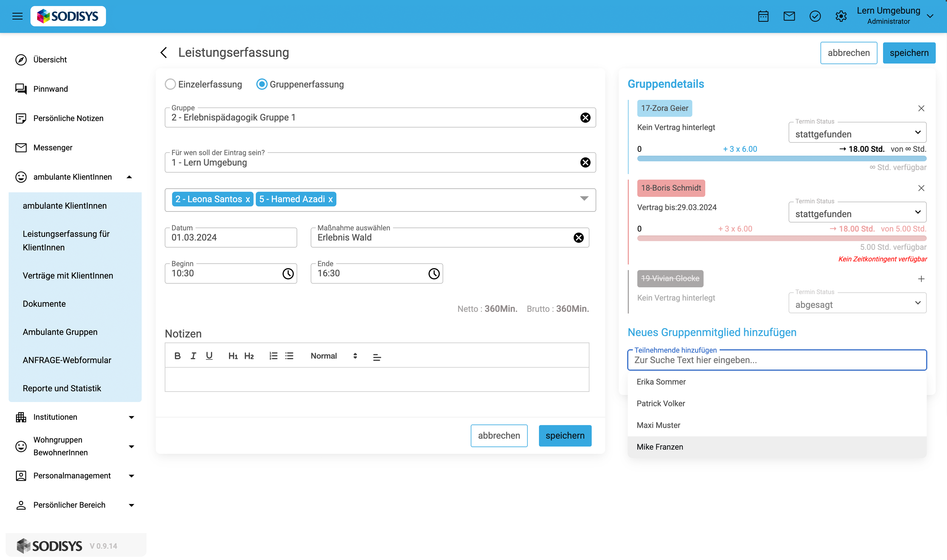Open Termin Status dropdown for Boris Schmidt
The height and width of the screenshot is (560, 947).
click(x=857, y=212)
